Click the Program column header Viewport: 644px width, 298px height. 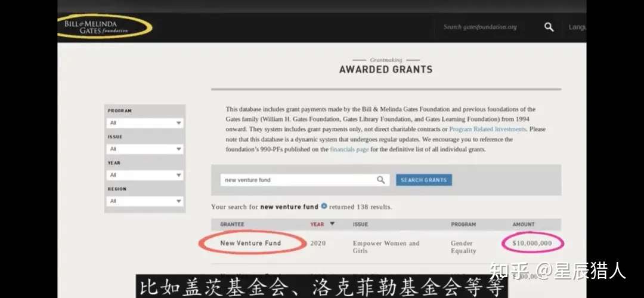coord(463,225)
